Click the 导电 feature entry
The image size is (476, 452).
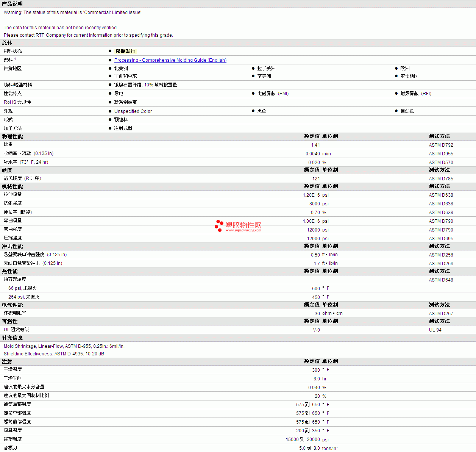tap(119, 94)
